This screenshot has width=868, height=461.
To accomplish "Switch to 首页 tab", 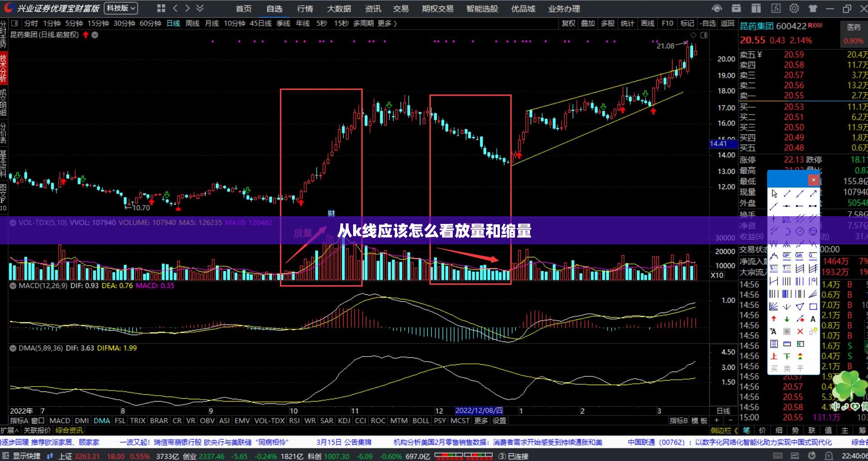I will [244, 9].
